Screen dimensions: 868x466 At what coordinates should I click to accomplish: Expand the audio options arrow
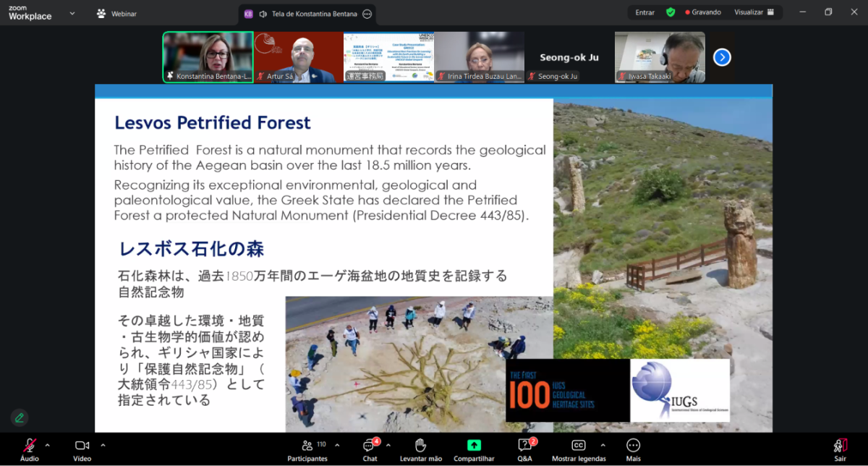[48, 445]
